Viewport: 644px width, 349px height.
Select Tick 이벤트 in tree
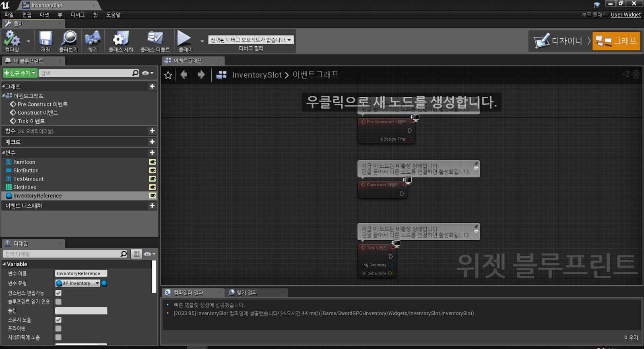pos(31,121)
